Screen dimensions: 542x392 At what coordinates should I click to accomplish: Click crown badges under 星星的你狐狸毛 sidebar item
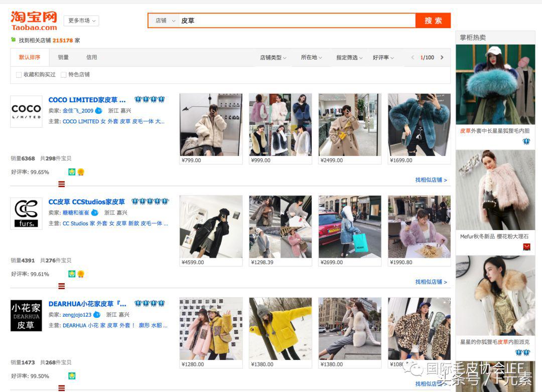tap(522, 352)
